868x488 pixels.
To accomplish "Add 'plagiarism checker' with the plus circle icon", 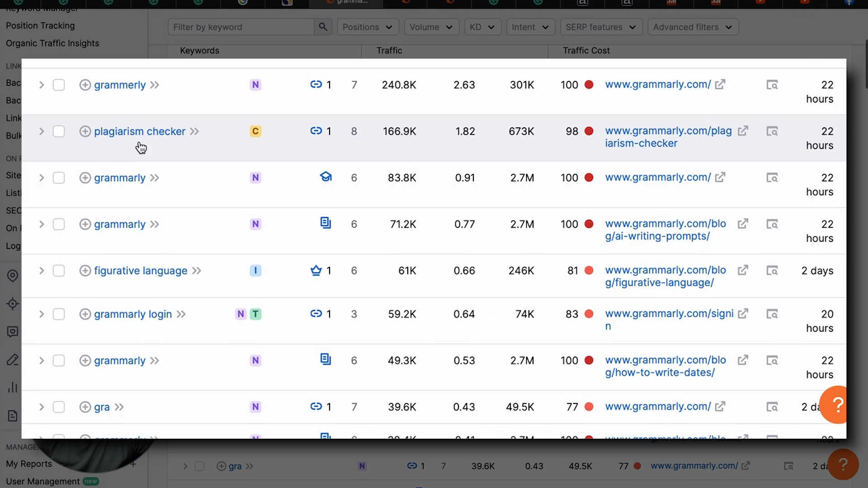I will [85, 131].
